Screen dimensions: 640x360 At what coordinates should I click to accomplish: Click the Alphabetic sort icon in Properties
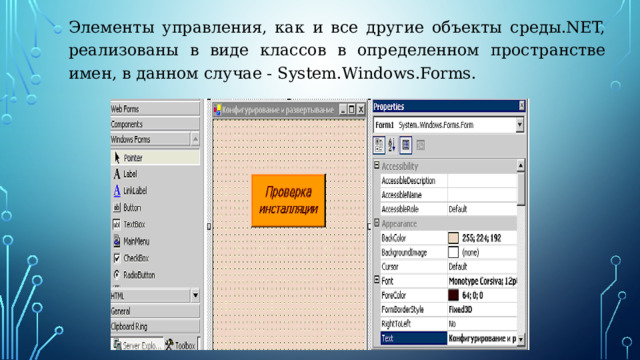coord(392,145)
